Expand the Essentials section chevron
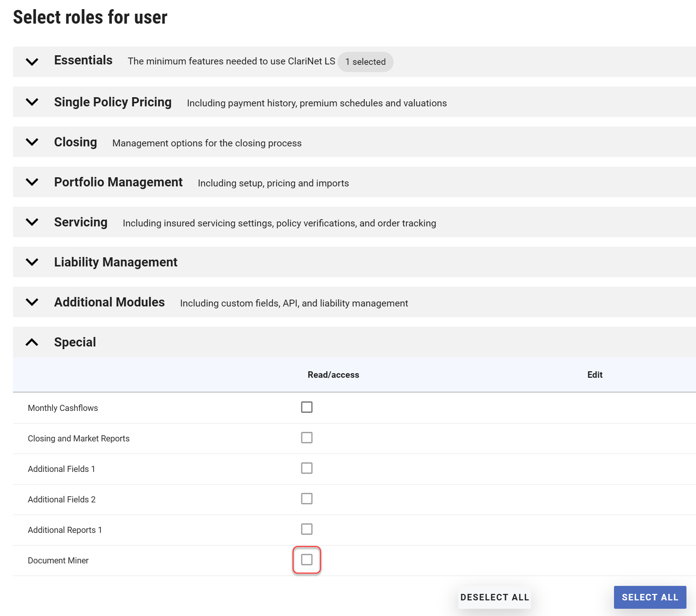 pos(32,62)
